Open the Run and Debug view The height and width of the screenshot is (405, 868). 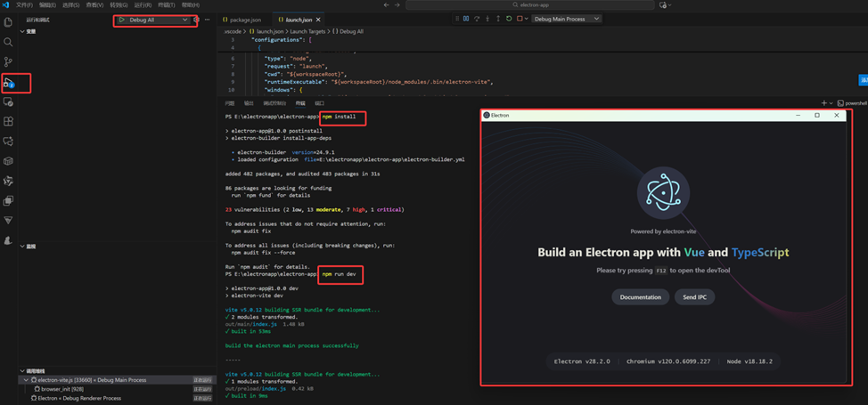[x=8, y=83]
